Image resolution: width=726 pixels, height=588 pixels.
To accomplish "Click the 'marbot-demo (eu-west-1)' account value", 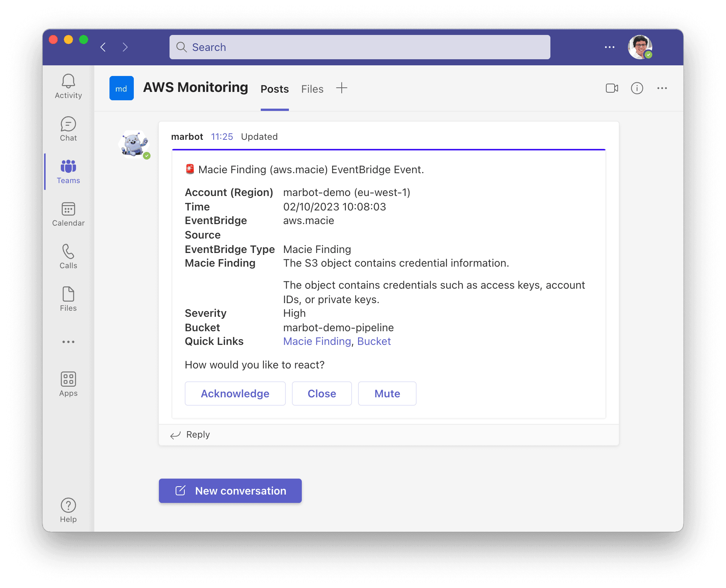I will click(347, 192).
